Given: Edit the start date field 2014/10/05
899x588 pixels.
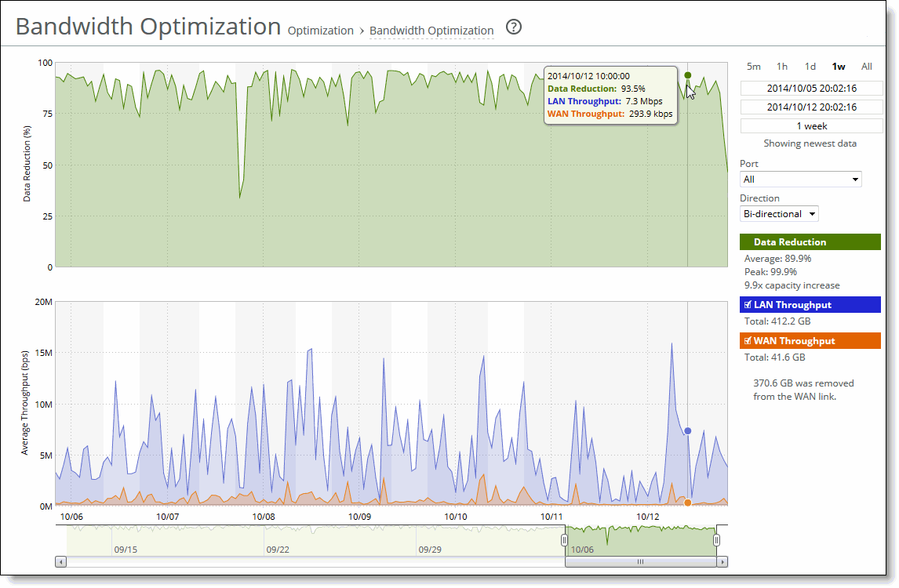Looking at the screenshot, I should (x=810, y=88).
